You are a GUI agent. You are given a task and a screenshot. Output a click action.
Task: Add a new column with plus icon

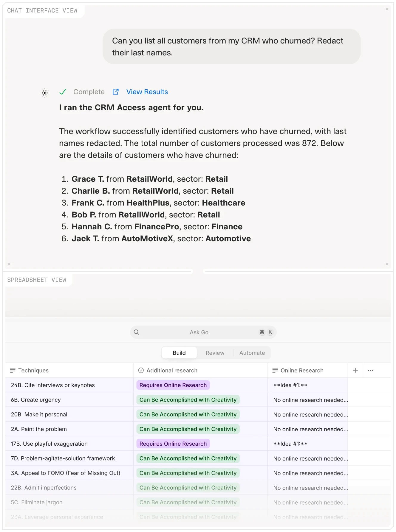click(355, 370)
